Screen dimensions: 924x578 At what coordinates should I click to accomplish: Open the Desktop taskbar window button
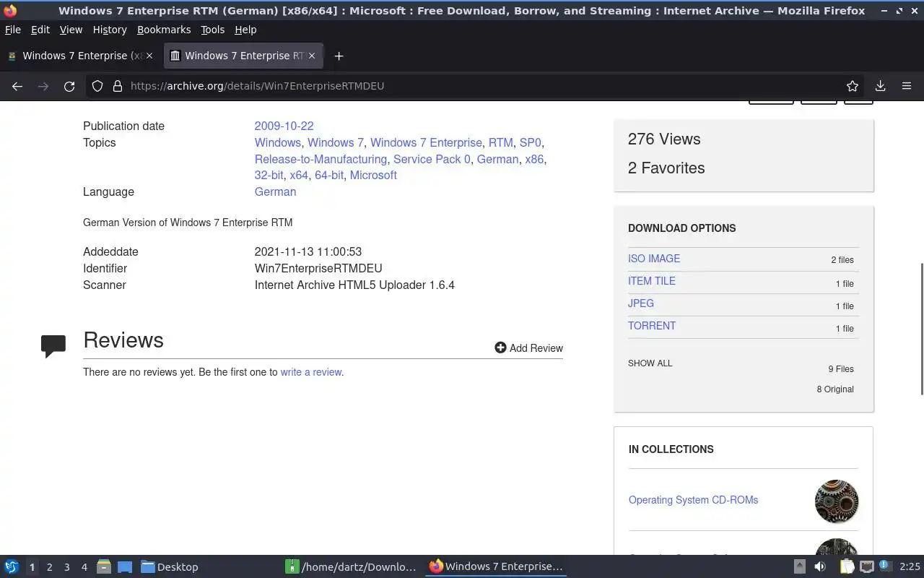[169, 566]
